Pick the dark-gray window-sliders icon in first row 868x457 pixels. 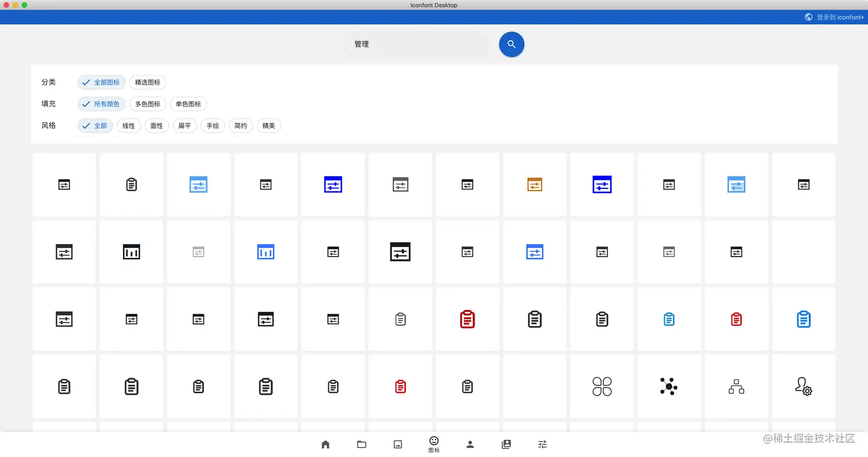point(400,184)
